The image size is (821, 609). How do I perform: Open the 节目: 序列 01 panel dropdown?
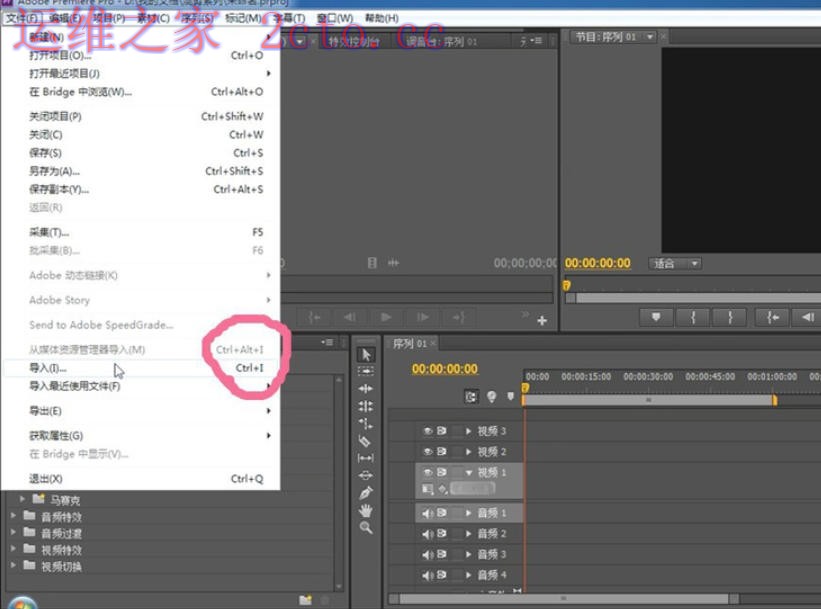point(650,37)
